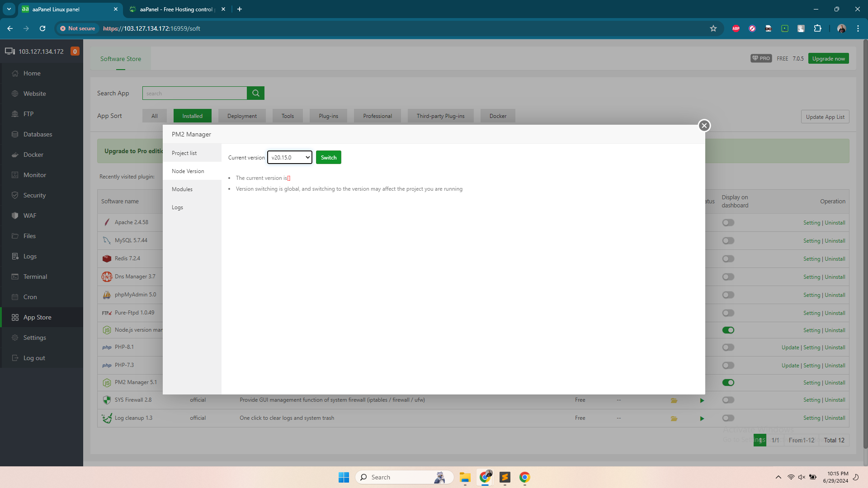Open the Chrome tab search dropdown arrow

tap(9, 9)
